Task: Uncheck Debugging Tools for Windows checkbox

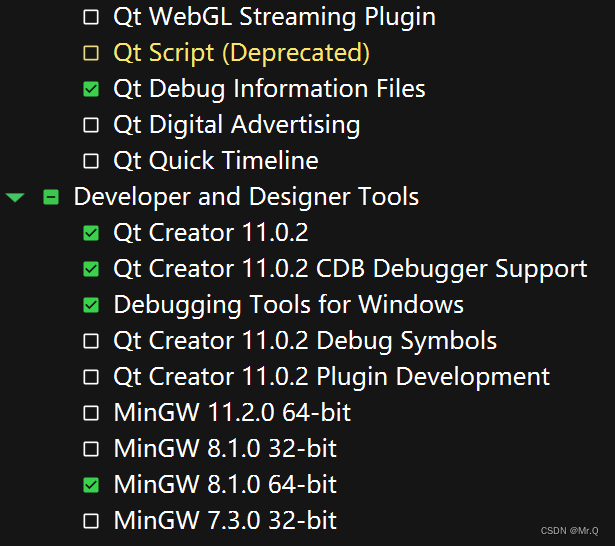Action: (91, 305)
